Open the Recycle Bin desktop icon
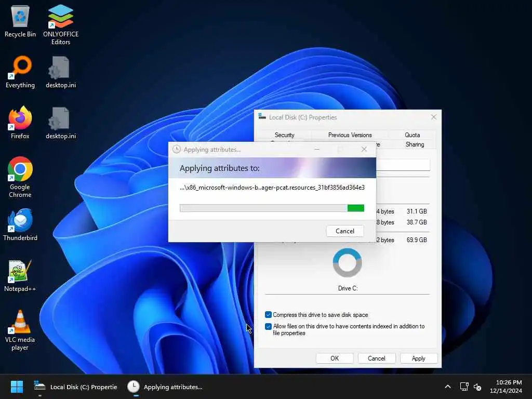The image size is (532, 399). click(x=20, y=21)
